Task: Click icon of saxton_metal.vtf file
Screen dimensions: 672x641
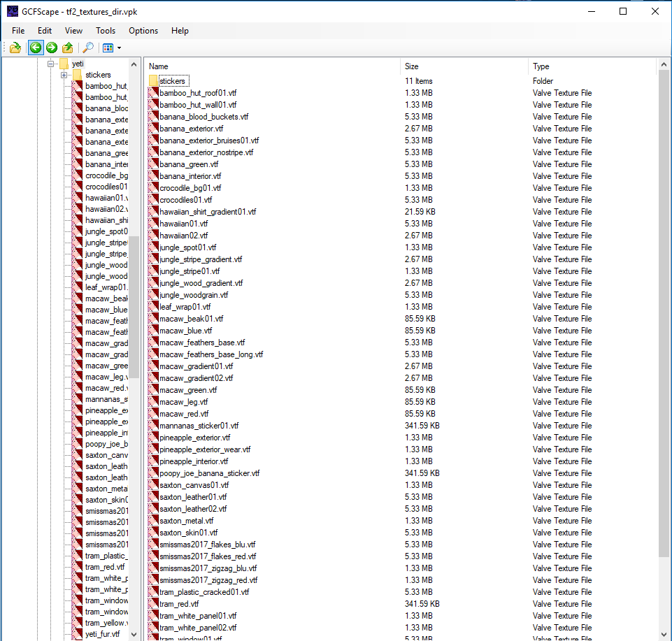Action: pos(153,521)
